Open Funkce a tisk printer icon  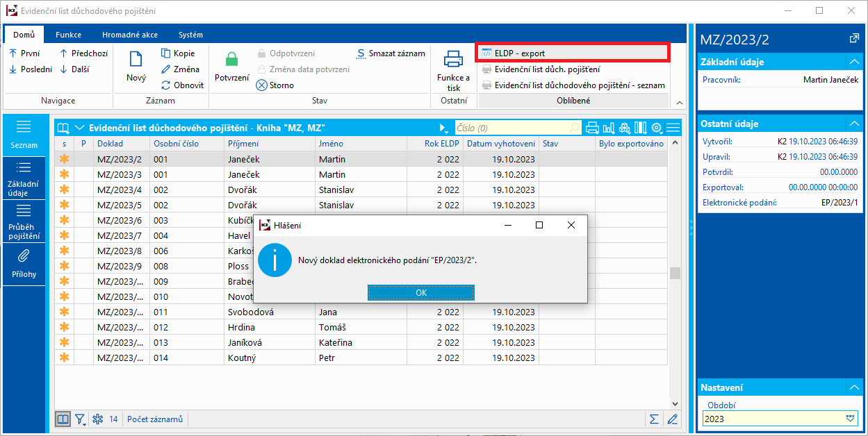coord(453,60)
